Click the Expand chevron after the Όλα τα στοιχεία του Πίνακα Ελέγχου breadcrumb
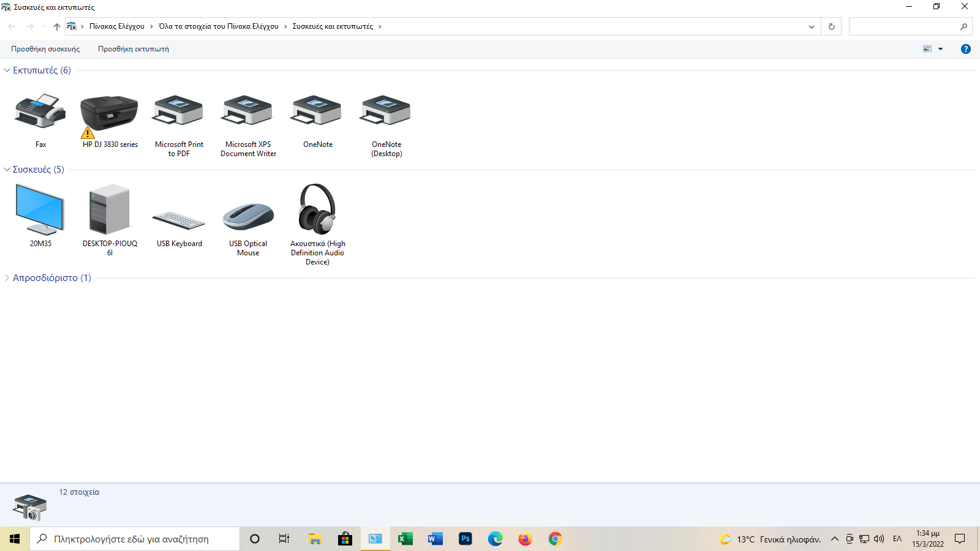This screenshot has width=980, height=551. pos(285,26)
